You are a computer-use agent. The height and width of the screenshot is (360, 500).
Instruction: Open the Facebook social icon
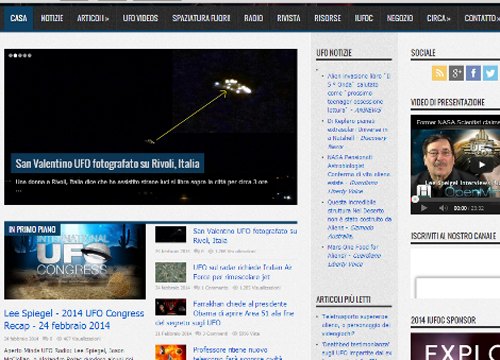point(473,73)
